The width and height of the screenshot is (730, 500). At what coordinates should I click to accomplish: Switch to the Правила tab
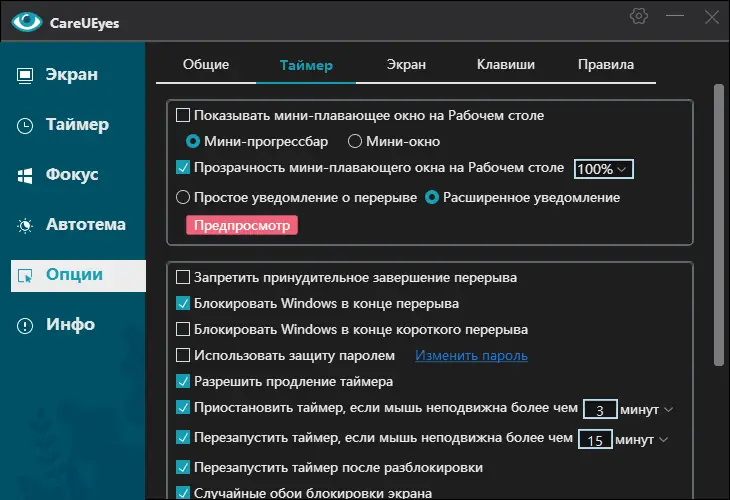coord(606,65)
